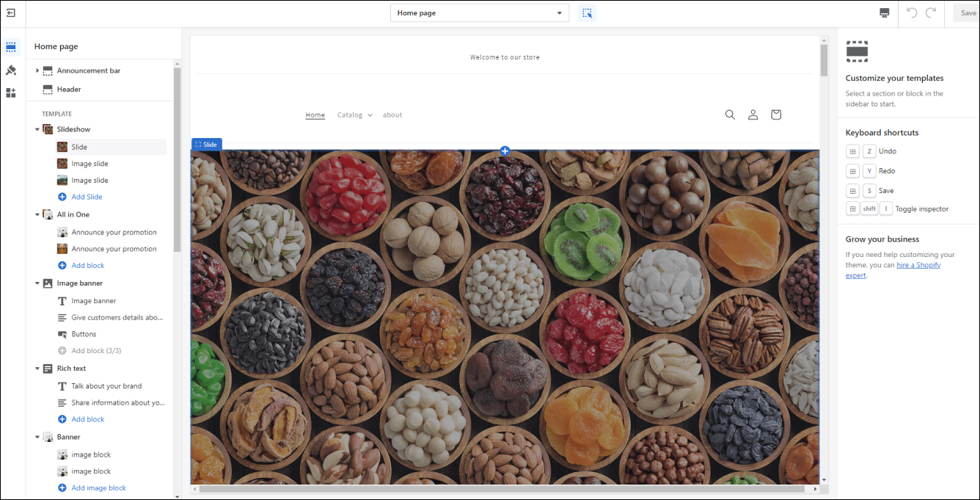Open Theme settings paintbrush icon
980x500 pixels.
[11, 70]
